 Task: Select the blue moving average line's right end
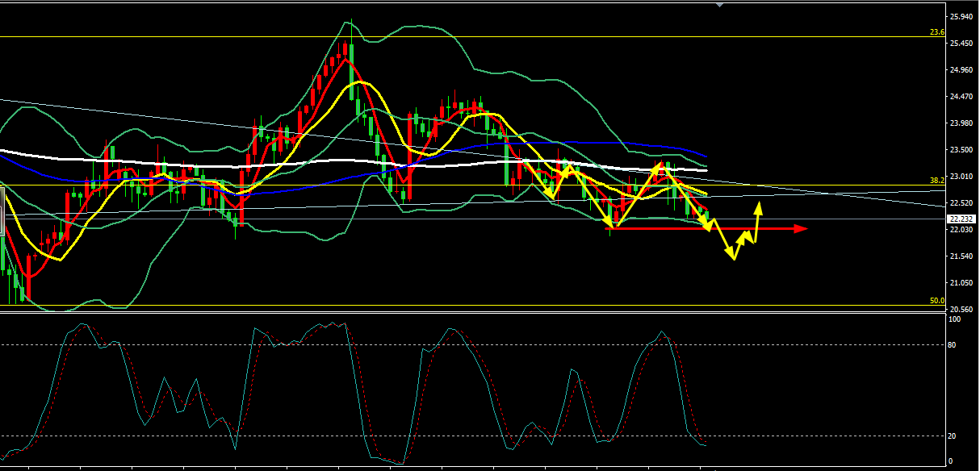coord(706,156)
